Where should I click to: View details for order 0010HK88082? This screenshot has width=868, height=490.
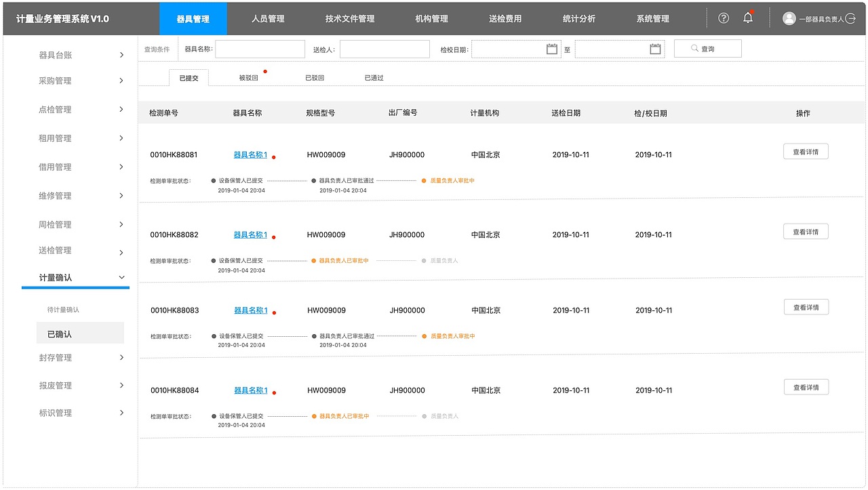pos(806,232)
